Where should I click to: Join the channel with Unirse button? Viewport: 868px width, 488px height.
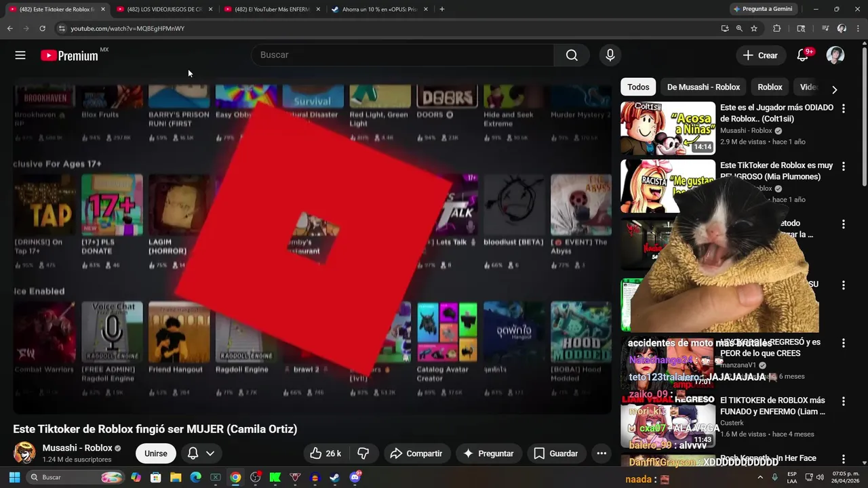click(156, 453)
